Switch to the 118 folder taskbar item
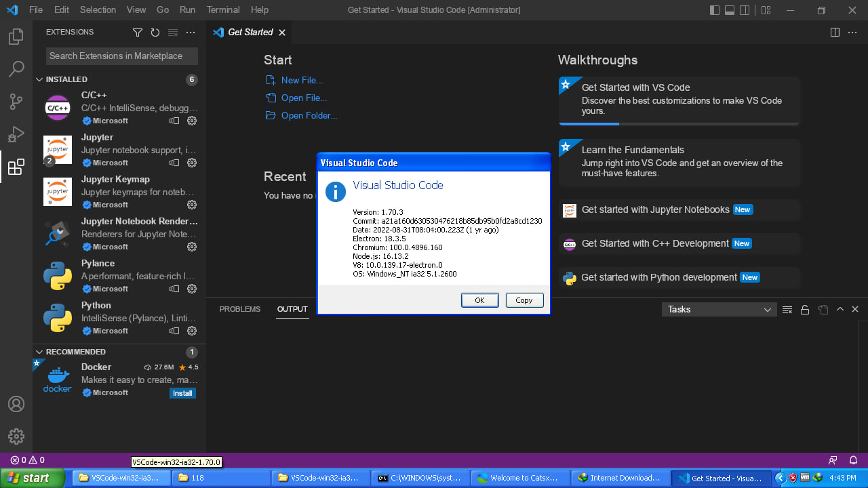The image size is (868, 488). pos(220,478)
